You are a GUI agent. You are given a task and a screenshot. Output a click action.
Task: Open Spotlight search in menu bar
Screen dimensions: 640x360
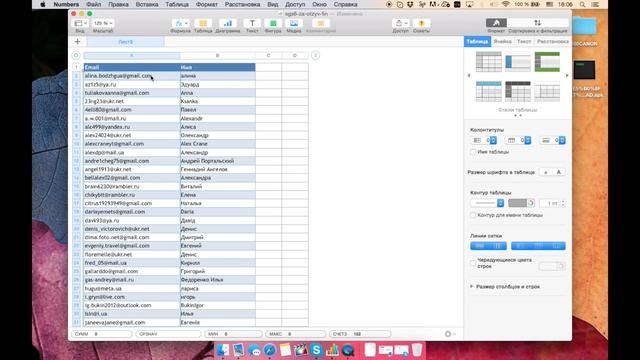point(582,4)
